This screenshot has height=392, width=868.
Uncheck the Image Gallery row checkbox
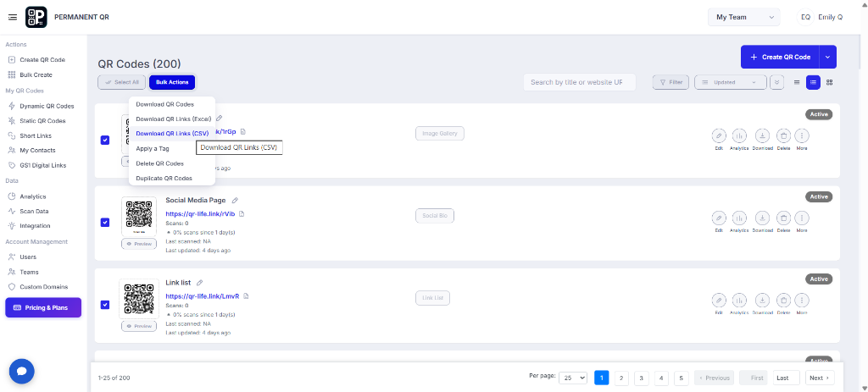(105, 140)
